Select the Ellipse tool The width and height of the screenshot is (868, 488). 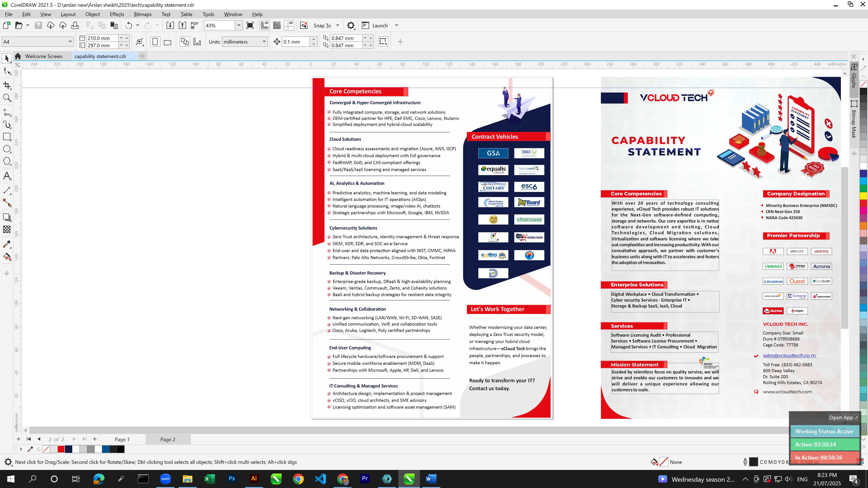pyautogui.click(x=7, y=149)
